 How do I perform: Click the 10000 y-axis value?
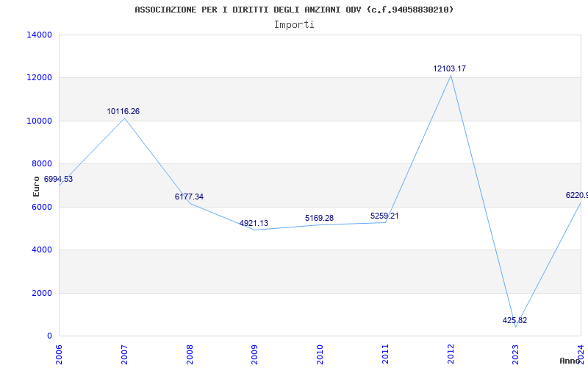coord(39,121)
